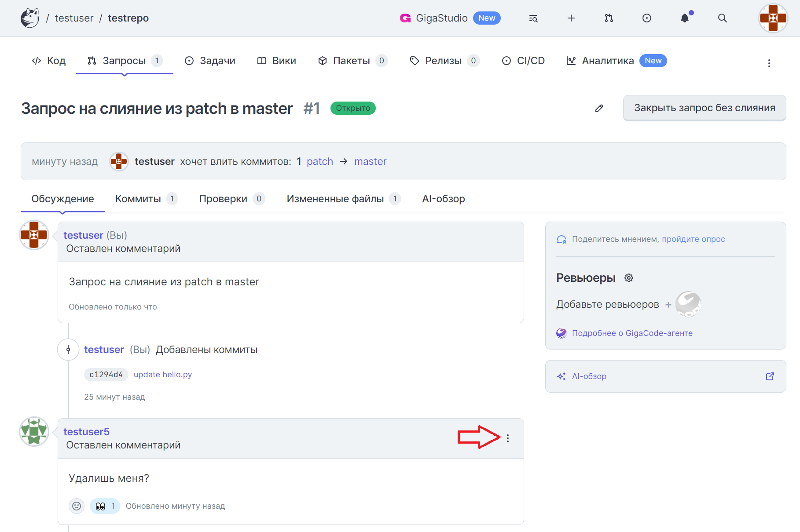Click the Открыто status badge
The width and height of the screenshot is (800, 532).
pyautogui.click(x=353, y=108)
